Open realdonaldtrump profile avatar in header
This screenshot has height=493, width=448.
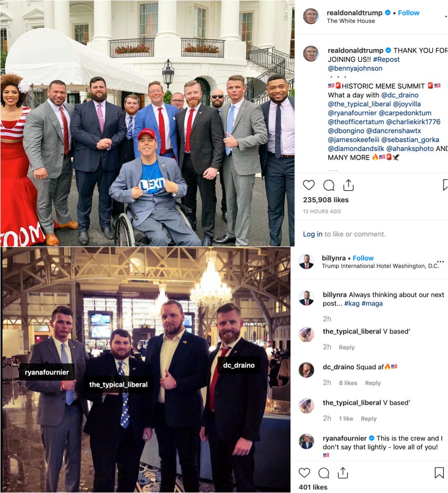click(311, 16)
